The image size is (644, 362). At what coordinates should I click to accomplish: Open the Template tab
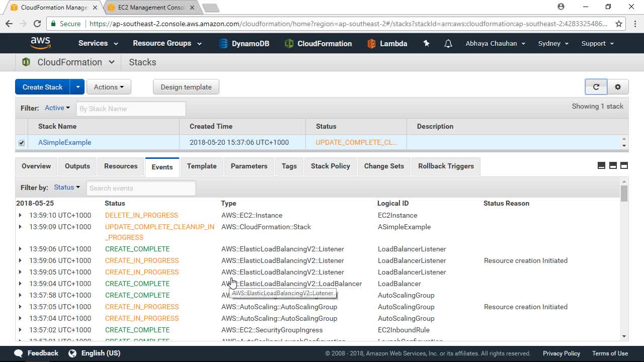pos(202,166)
